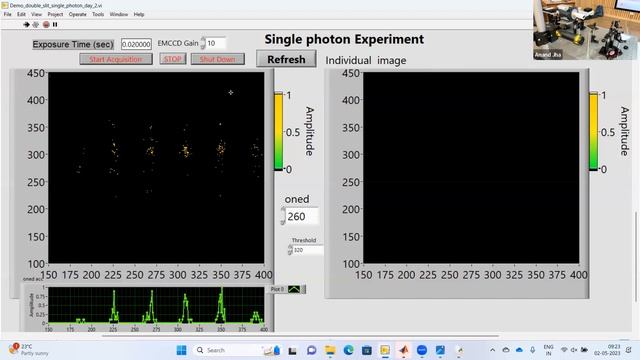The image size is (640, 360).
Task: Open the Help menu
Action: (x=139, y=14)
